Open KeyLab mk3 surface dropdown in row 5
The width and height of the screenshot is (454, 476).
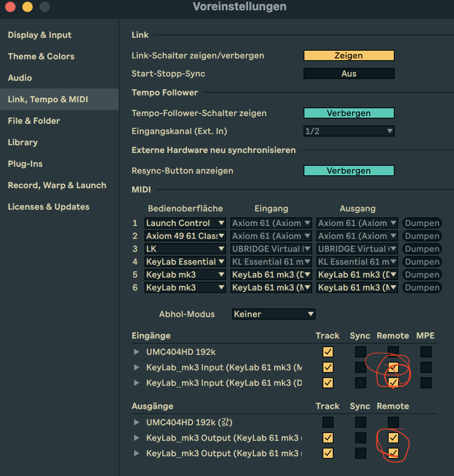(x=185, y=275)
